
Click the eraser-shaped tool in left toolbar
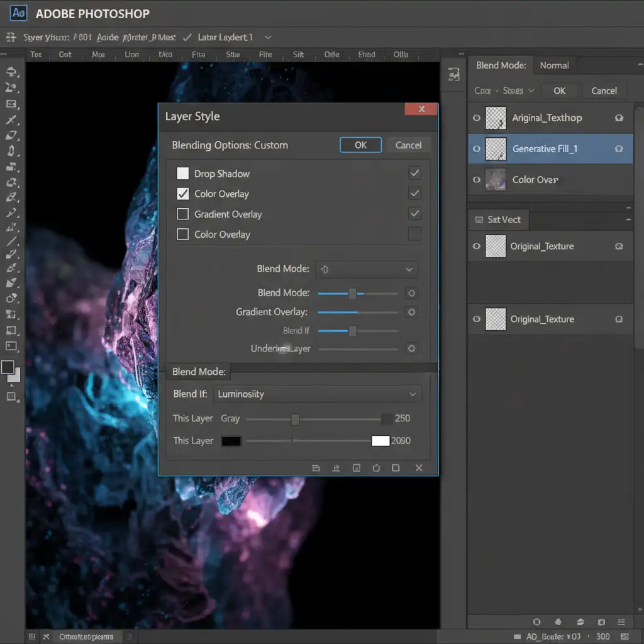[11, 135]
